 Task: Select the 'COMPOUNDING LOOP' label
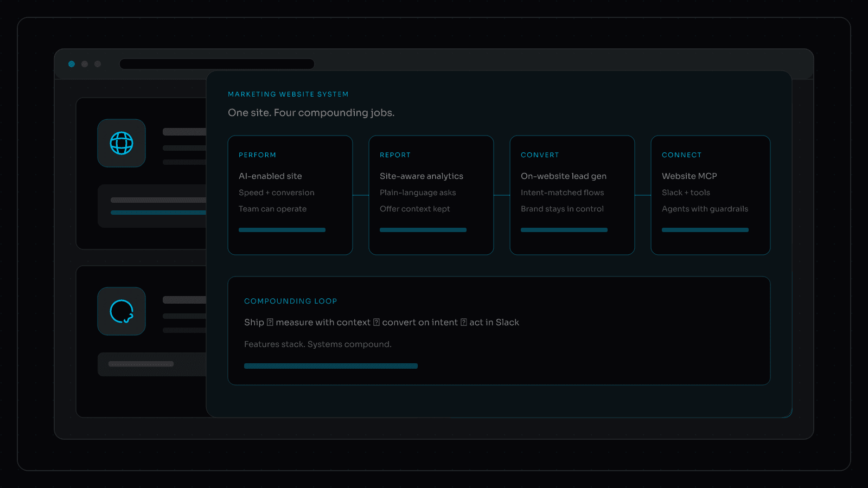[290, 301]
